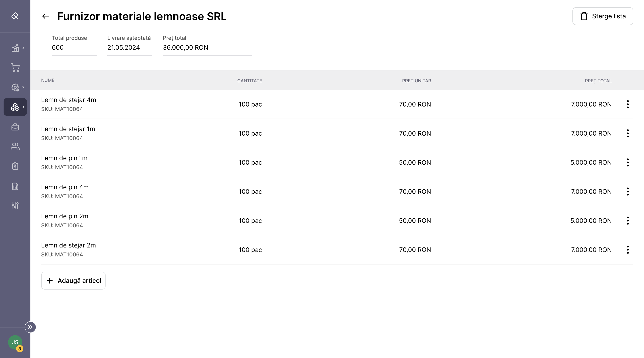The image size is (644, 358).
Task: Click unit price of Lemn de stejar 2m
Action: (415, 250)
